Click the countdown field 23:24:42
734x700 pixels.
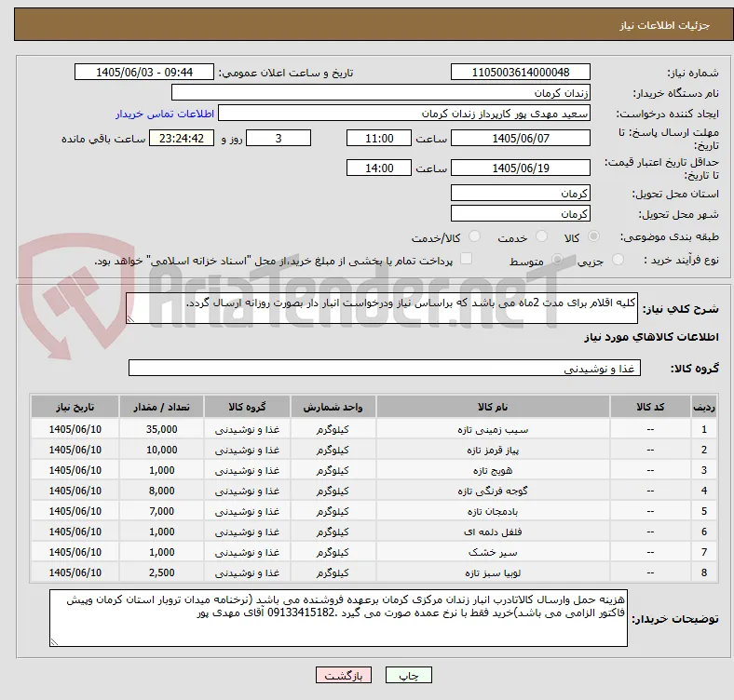[182, 139]
